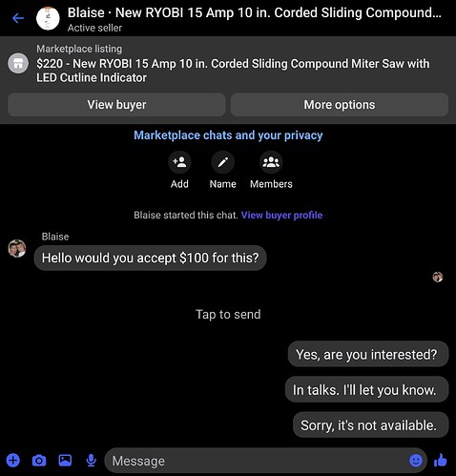Open the plus attachments icon
The image size is (456, 476).
click(13, 461)
